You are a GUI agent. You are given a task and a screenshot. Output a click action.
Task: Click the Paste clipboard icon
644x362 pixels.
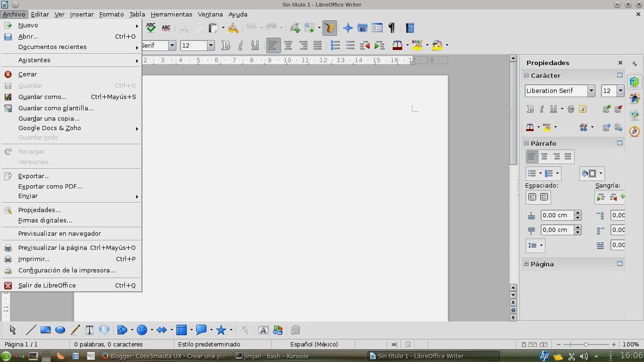pos(214,28)
